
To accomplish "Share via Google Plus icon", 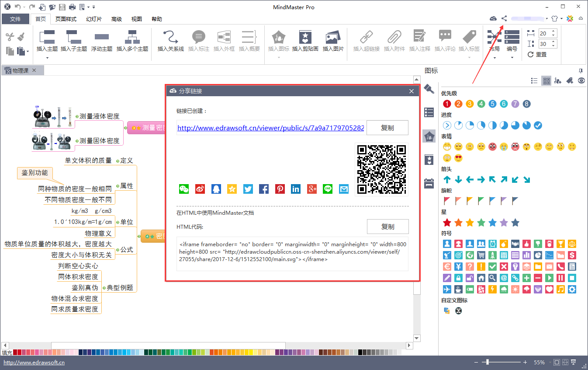I will pyautogui.click(x=312, y=189).
